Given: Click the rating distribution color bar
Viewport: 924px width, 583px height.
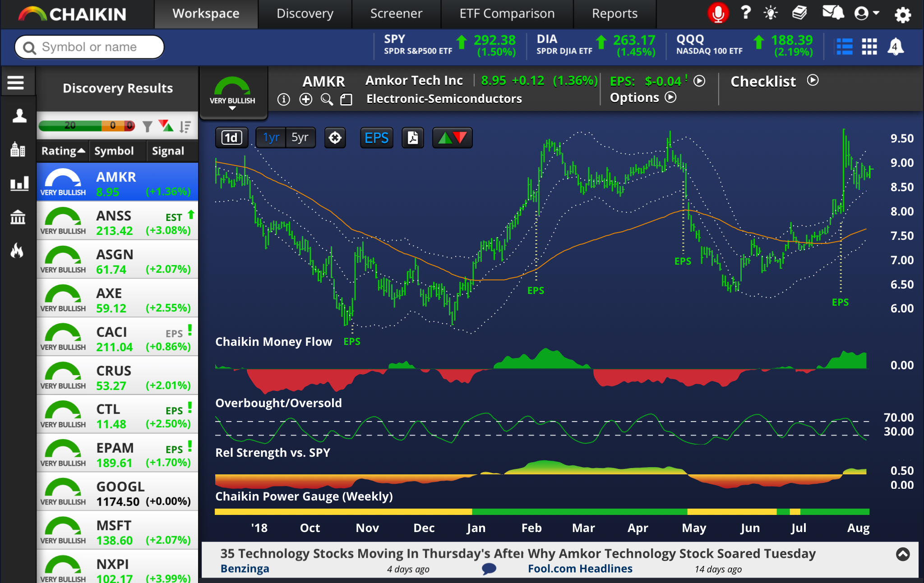Looking at the screenshot, I should [87, 125].
